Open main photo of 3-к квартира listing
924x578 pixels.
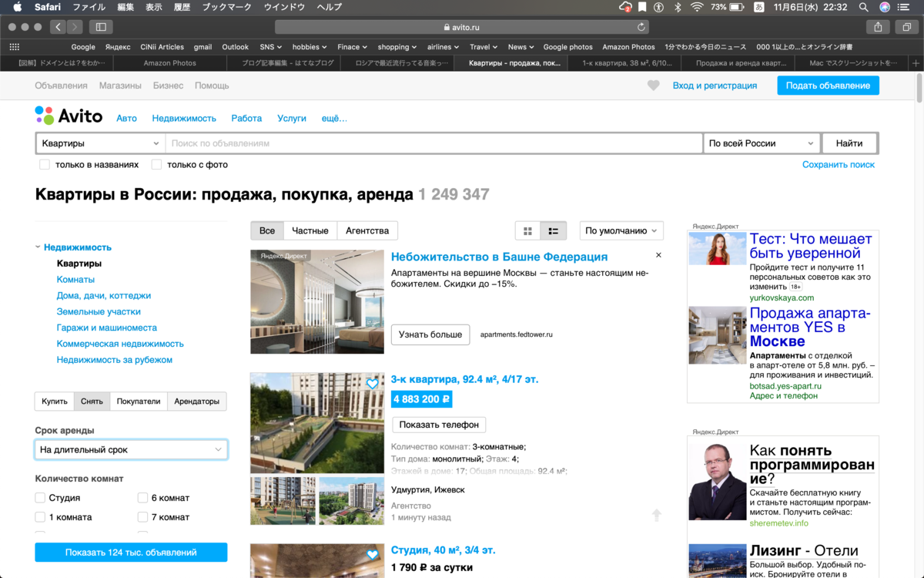click(317, 423)
